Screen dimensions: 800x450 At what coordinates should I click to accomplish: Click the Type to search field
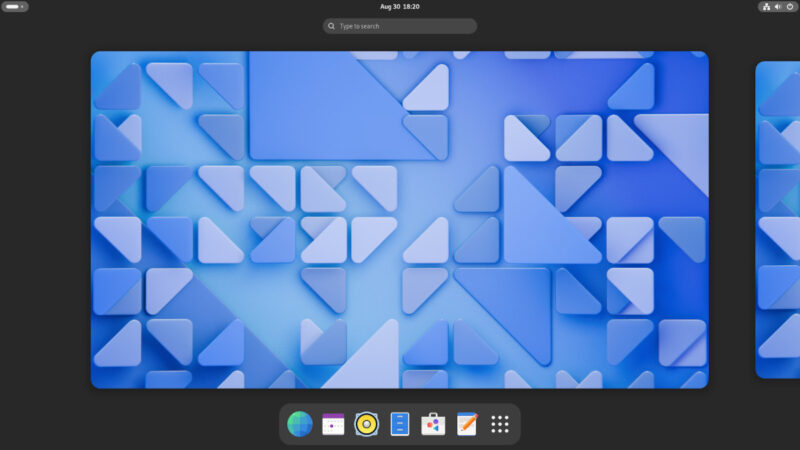[400, 26]
